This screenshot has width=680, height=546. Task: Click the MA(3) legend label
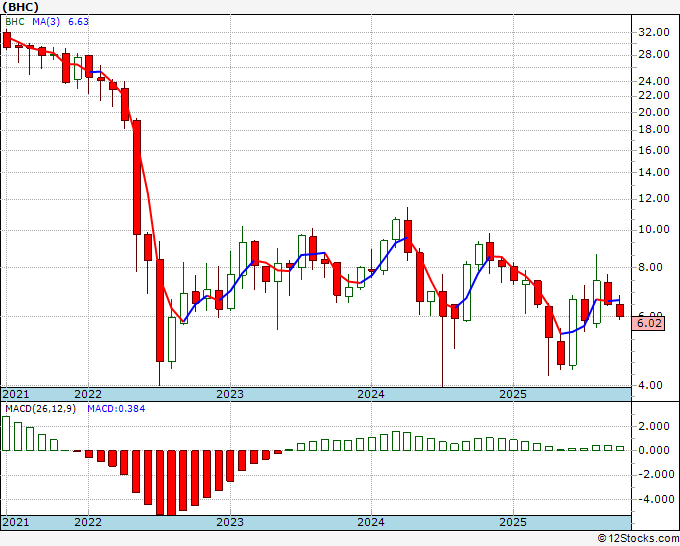click(46, 22)
